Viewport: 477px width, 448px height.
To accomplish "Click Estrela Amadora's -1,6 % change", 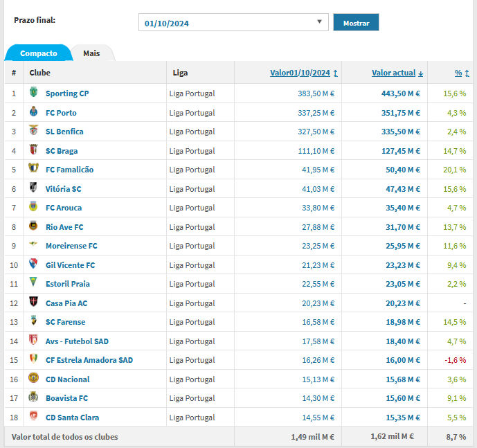I will (455, 360).
